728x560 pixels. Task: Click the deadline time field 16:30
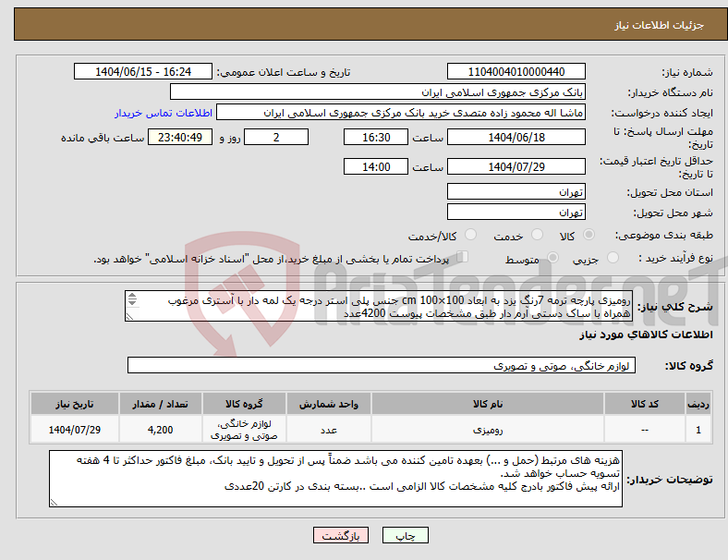click(x=376, y=138)
